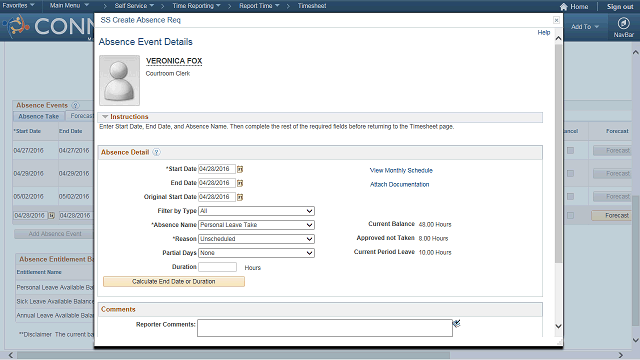This screenshot has width=640, height=360.
Task: Click Forecast button for 04/27/2016 row
Action: (612, 151)
